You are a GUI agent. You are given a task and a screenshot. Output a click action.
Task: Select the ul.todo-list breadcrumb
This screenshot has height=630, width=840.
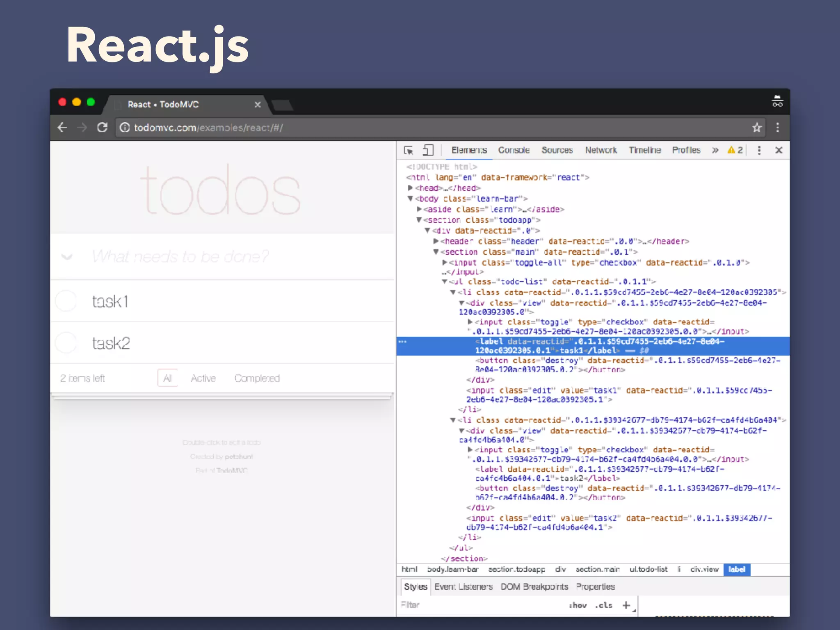[x=648, y=569]
